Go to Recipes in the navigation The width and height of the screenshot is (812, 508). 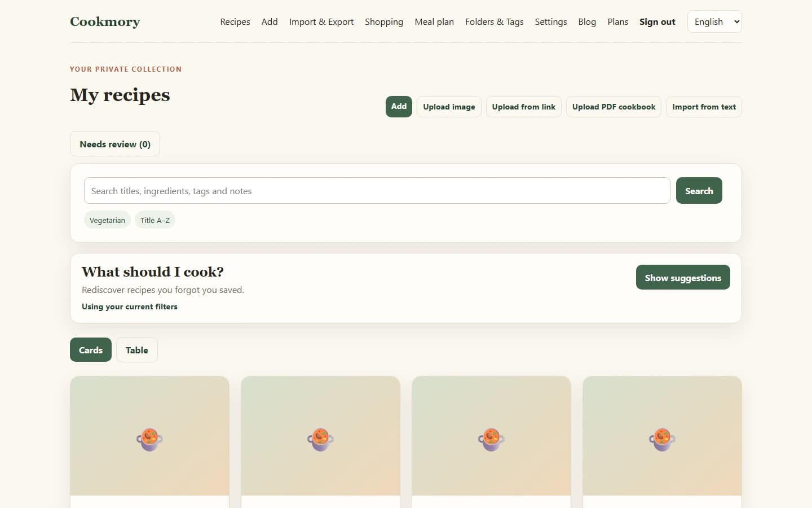[235, 21]
